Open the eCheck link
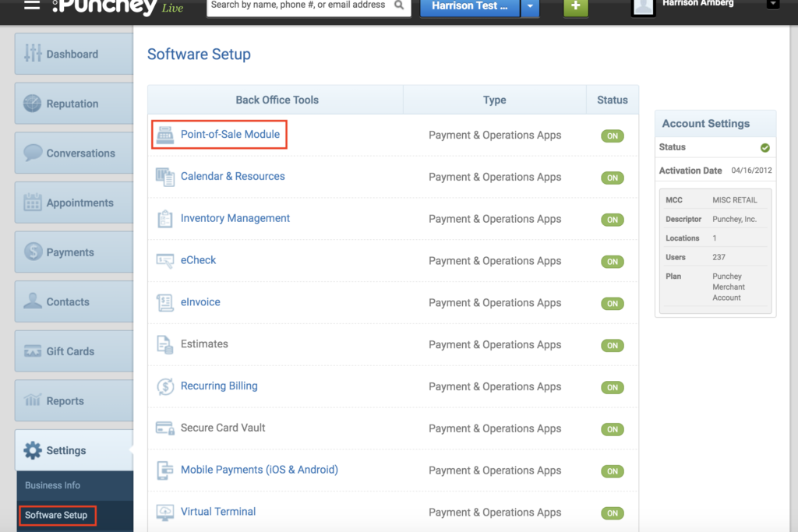The height and width of the screenshot is (532, 798). pos(198,260)
